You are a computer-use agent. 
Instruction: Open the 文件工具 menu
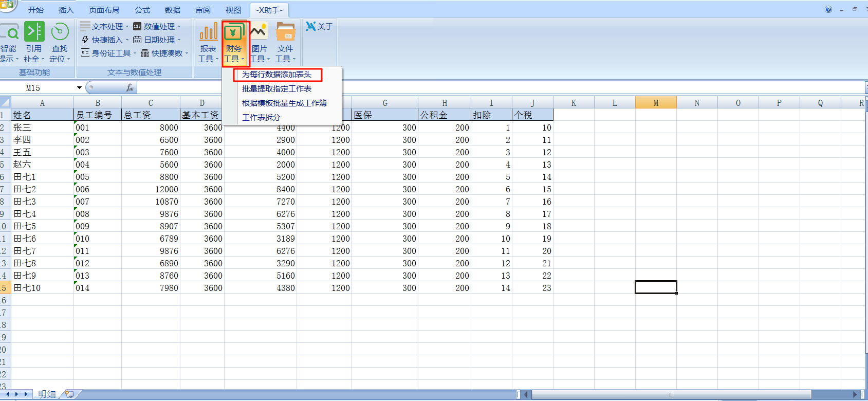click(x=285, y=43)
